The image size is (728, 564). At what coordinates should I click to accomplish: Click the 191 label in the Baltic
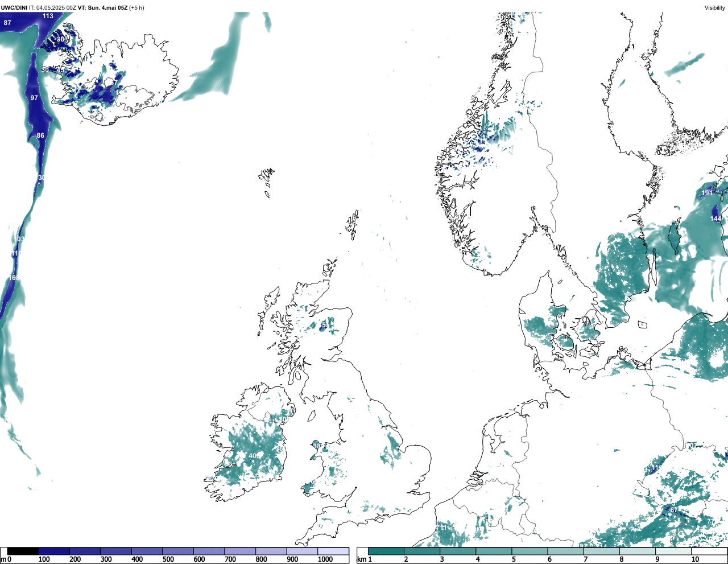(x=707, y=193)
